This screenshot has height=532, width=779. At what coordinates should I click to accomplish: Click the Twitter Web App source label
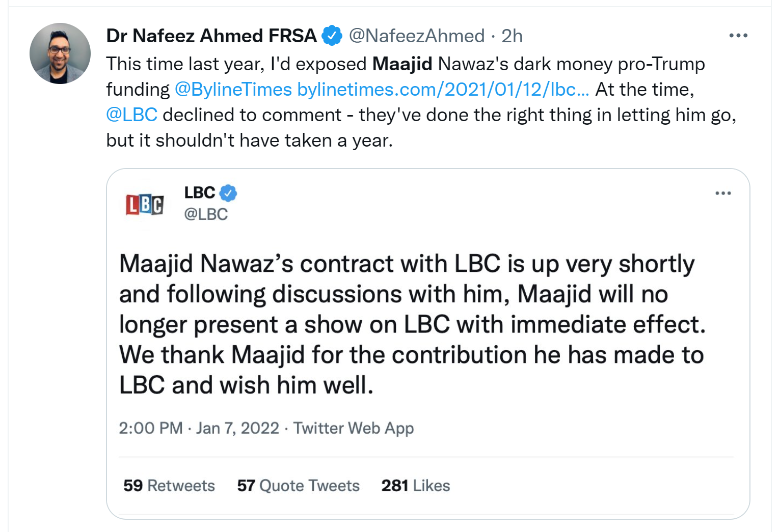pos(354,428)
